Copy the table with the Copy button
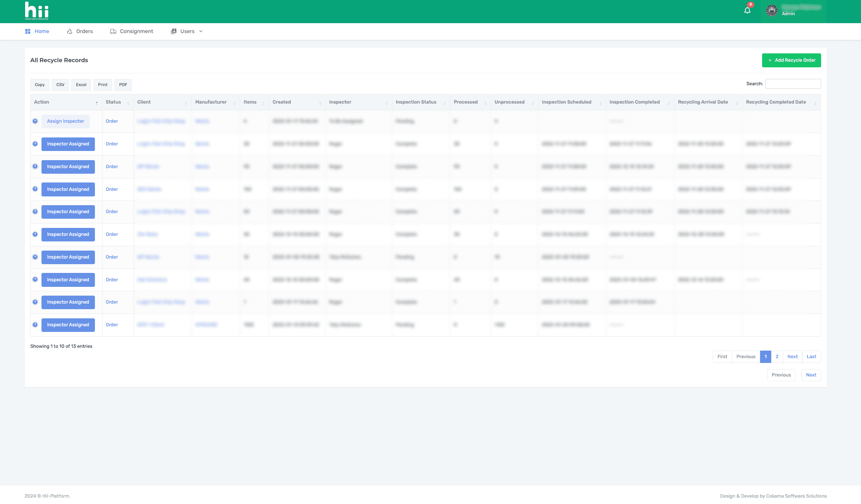The height and width of the screenshot is (504, 861). [40, 84]
